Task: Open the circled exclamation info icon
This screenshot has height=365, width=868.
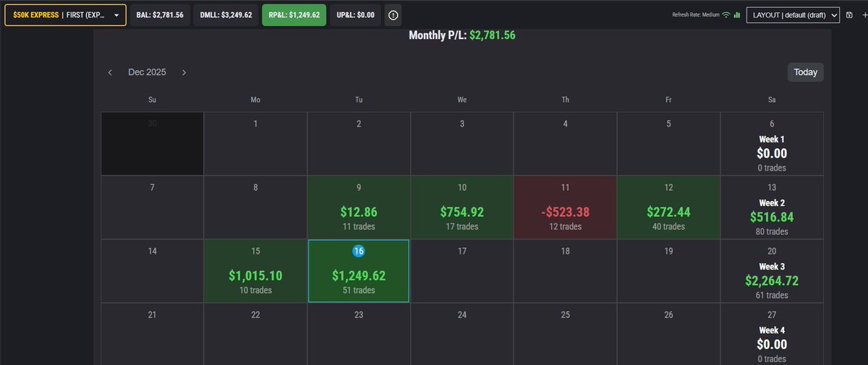Action: [x=393, y=15]
